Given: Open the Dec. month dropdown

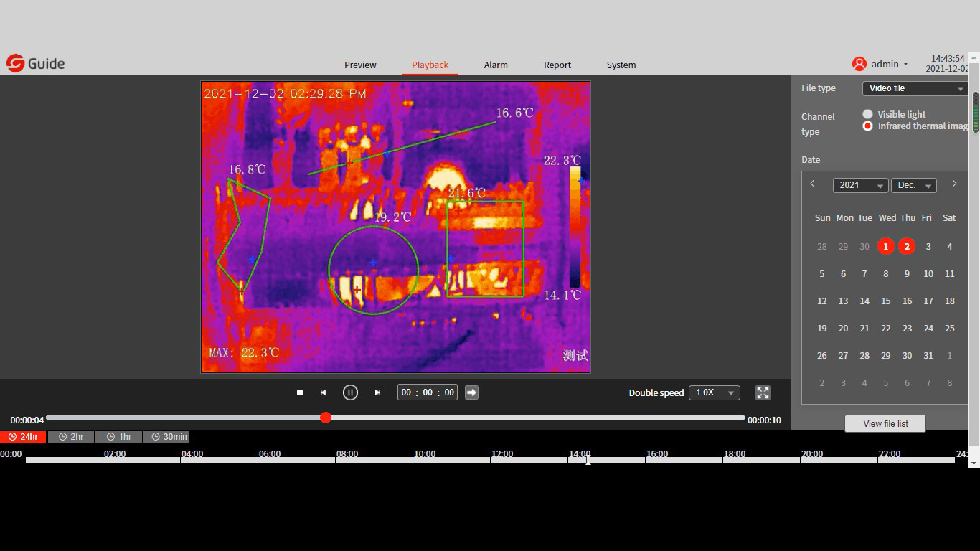Looking at the screenshot, I should pyautogui.click(x=913, y=185).
